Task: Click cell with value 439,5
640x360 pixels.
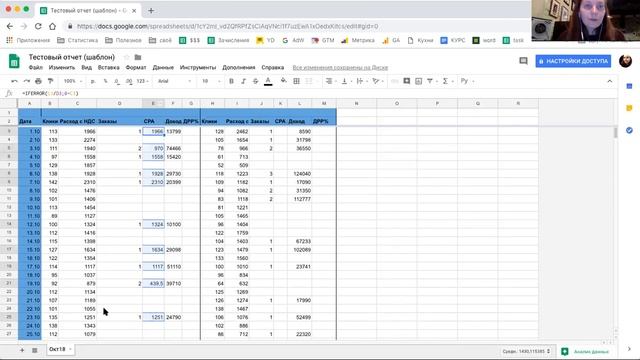Action: point(153,283)
